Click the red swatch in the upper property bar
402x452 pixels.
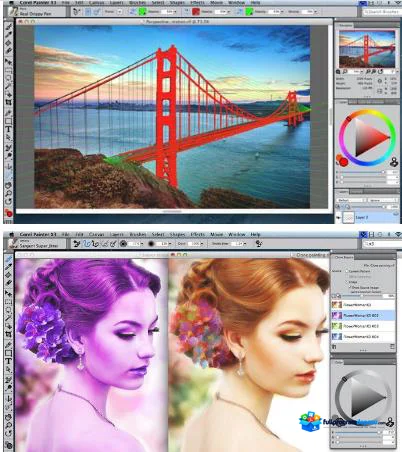click(x=196, y=12)
